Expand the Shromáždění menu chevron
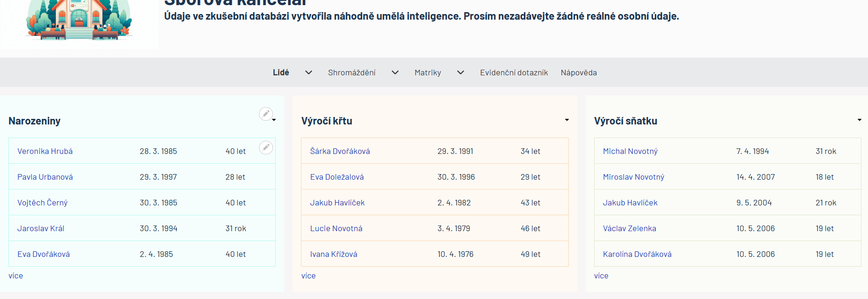The width and height of the screenshot is (868, 299). [x=395, y=73]
